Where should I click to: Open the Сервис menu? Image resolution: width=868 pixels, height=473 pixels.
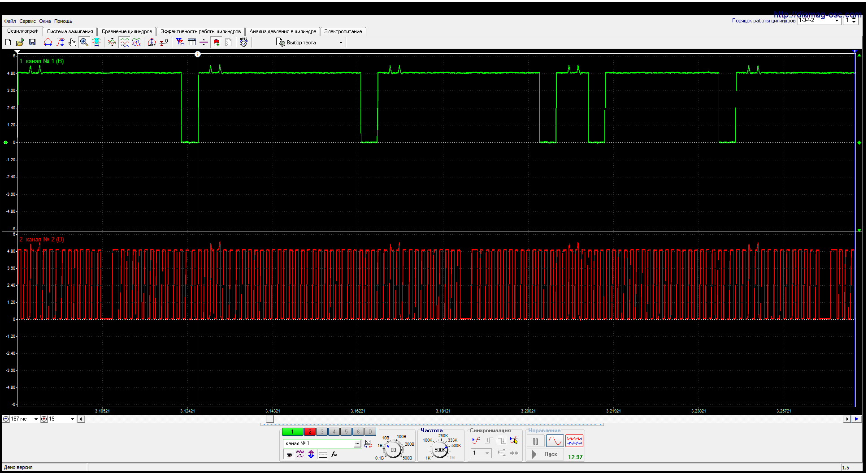27,21
